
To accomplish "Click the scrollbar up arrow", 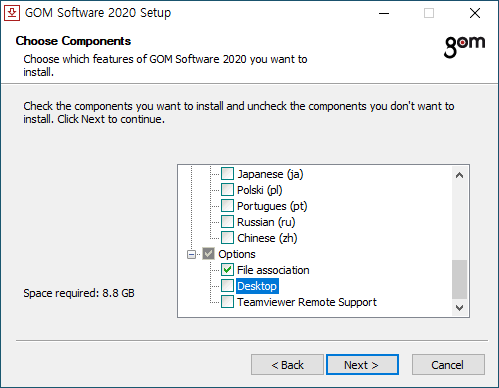I will [x=459, y=175].
